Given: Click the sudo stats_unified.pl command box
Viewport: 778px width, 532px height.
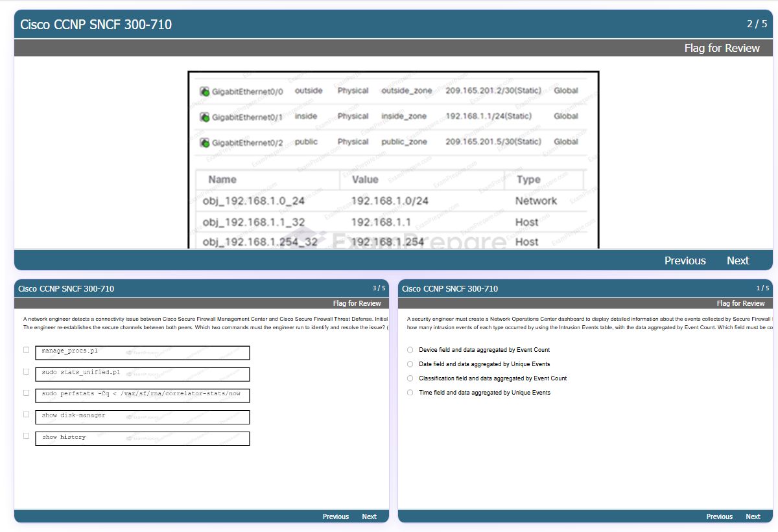Looking at the screenshot, I should click(x=143, y=374).
